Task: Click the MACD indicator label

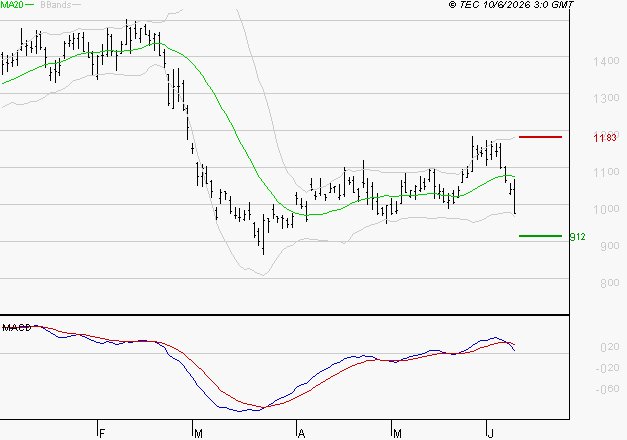Action: pyautogui.click(x=16, y=328)
